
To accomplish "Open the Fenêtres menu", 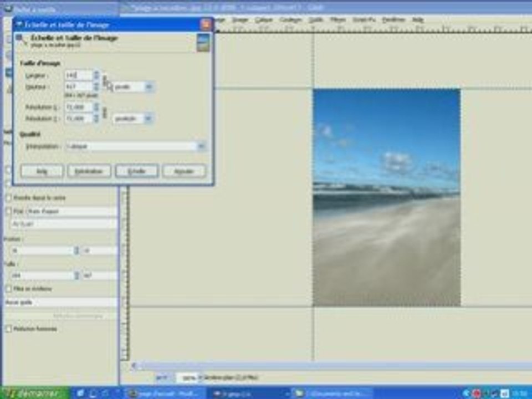I will point(393,20).
